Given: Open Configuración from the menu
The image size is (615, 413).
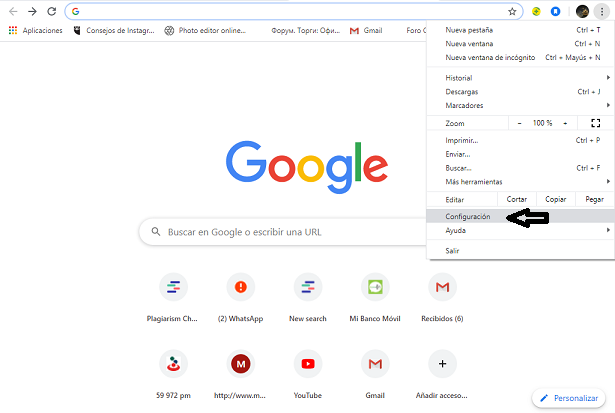Looking at the screenshot, I should point(520,216).
